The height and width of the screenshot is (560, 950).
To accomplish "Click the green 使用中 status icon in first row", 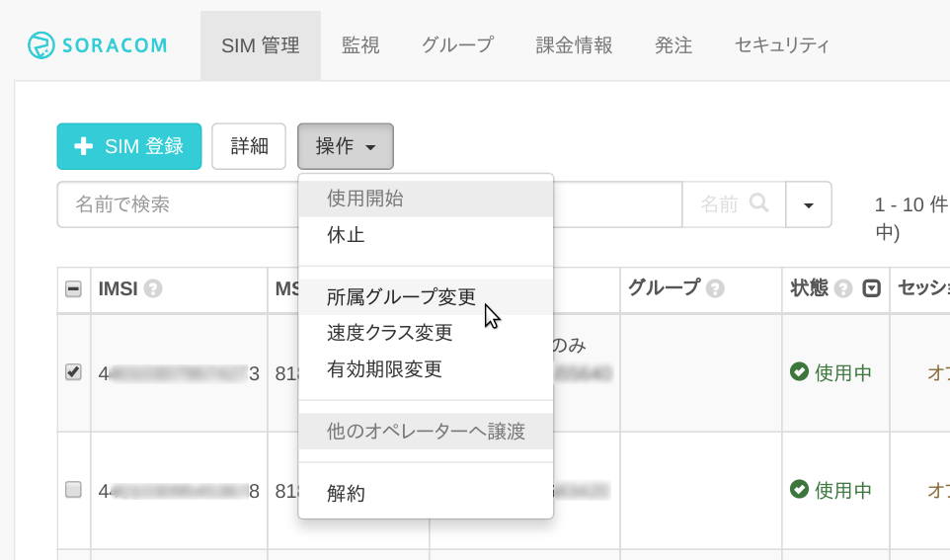I will point(799,371).
